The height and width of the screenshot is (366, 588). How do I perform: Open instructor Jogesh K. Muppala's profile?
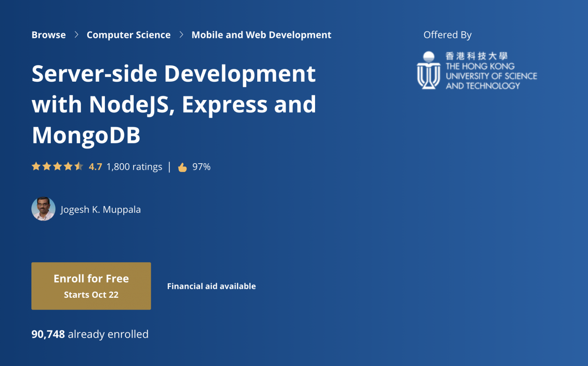coord(101,210)
